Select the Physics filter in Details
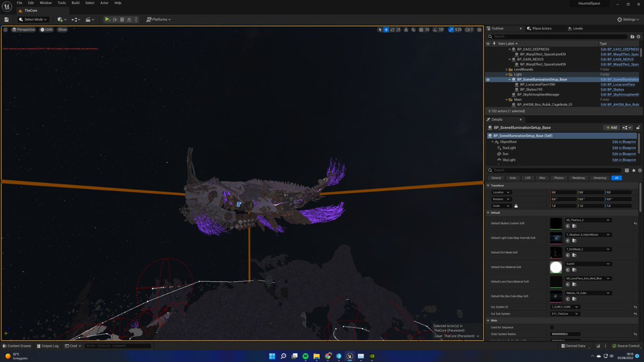Screen dimensions: 644x362 point(559,178)
